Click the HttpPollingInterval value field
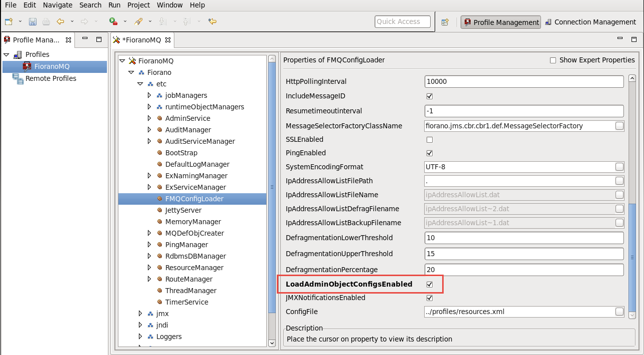The width and height of the screenshot is (644, 355). tap(524, 81)
